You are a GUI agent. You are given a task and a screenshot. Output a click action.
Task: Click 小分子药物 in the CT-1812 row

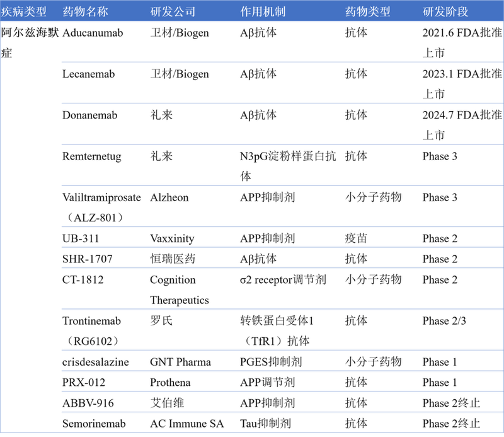point(373,279)
